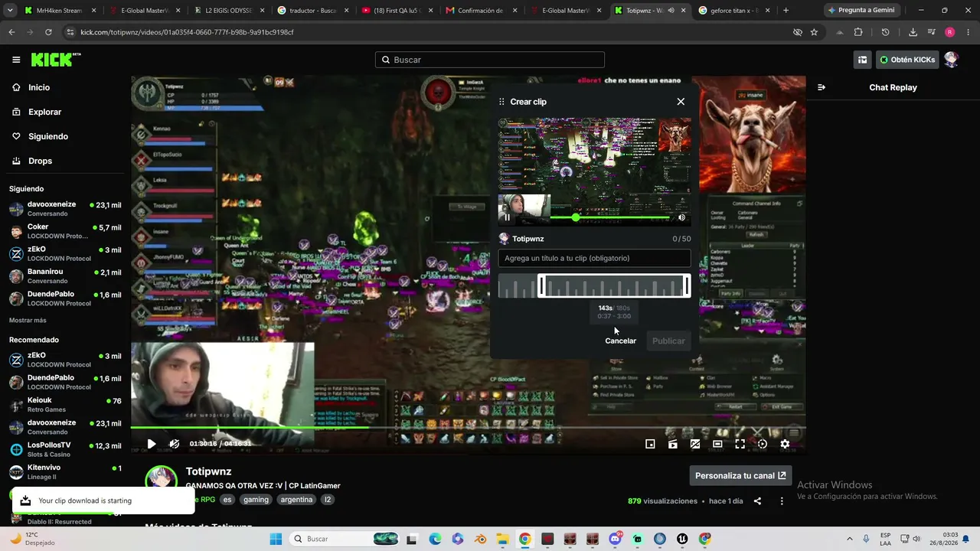Image resolution: width=980 pixels, height=551 pixels.
Task: Click the gaming tag
Action: [x=256, y=500]
